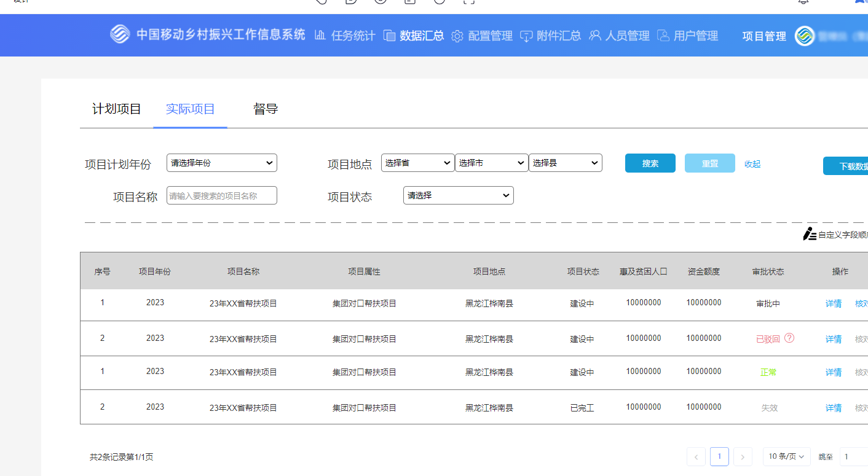
Task: Click the 项目年份 column header
Action: click(x=155, y=271)
